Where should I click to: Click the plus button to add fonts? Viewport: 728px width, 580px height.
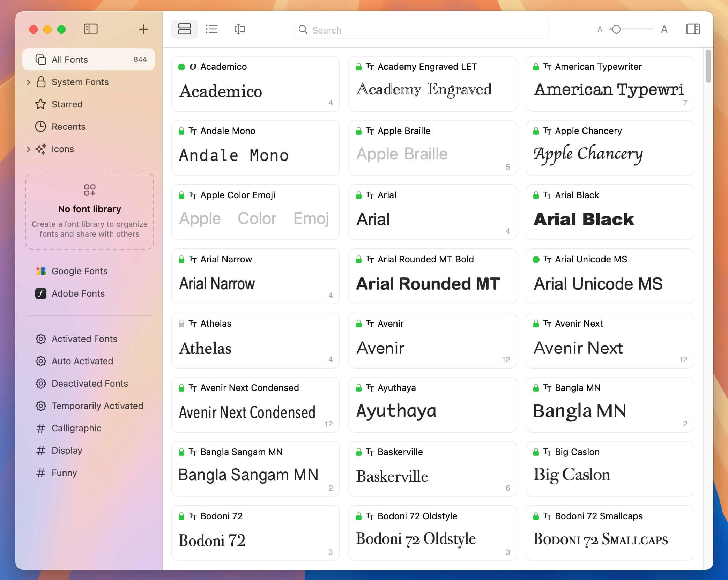pos(143,29)
